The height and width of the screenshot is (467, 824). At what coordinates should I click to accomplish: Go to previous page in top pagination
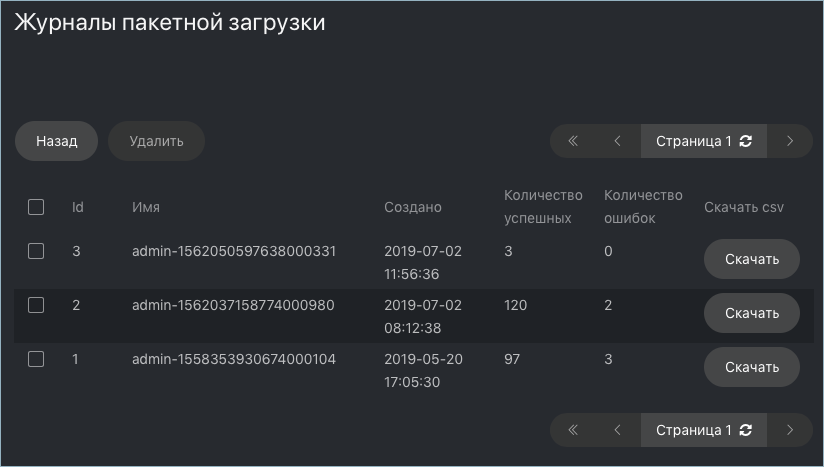click(x=618, y=141)
